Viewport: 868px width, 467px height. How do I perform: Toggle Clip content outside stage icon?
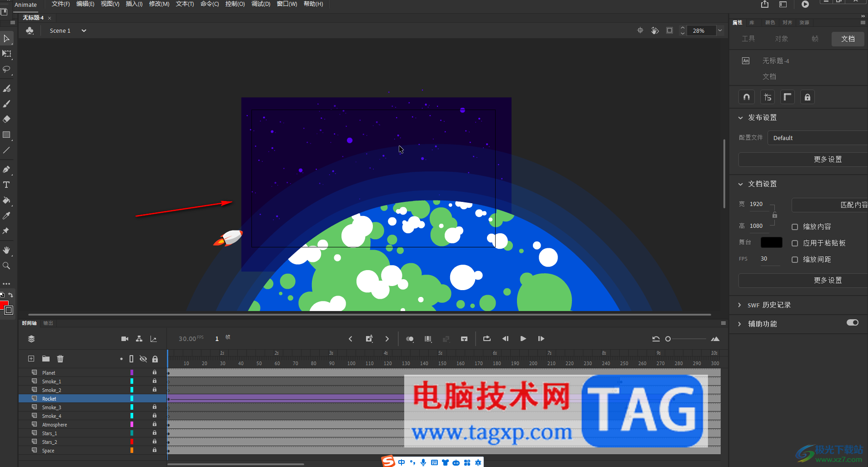pyautogui.click(x=669, y=30)
